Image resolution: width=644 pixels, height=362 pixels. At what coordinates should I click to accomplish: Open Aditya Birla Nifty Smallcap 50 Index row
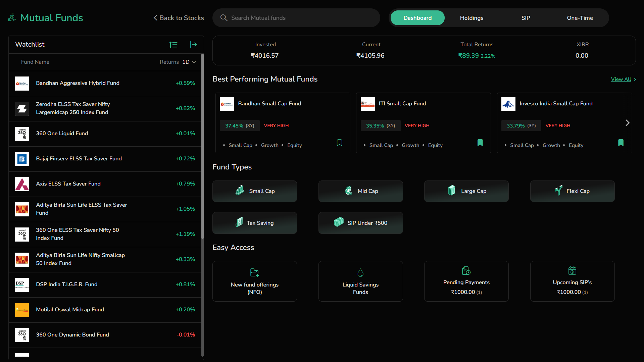click(x=105, y=260)
